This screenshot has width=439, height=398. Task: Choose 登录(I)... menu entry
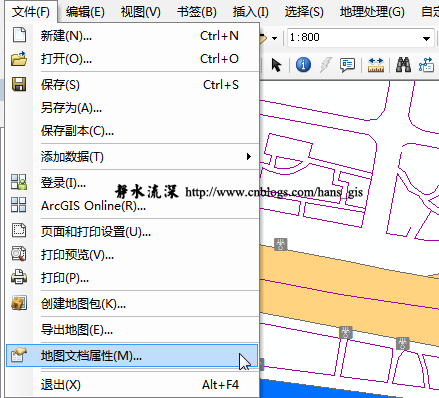[132, 182]
